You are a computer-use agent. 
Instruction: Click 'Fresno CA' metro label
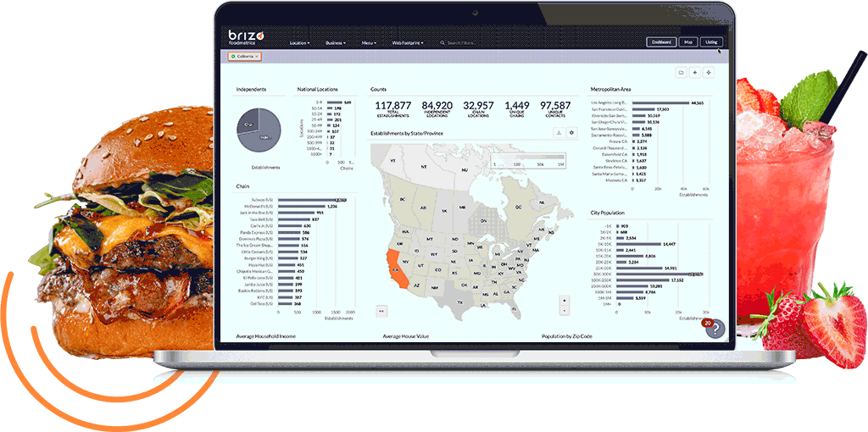[618, 141]
